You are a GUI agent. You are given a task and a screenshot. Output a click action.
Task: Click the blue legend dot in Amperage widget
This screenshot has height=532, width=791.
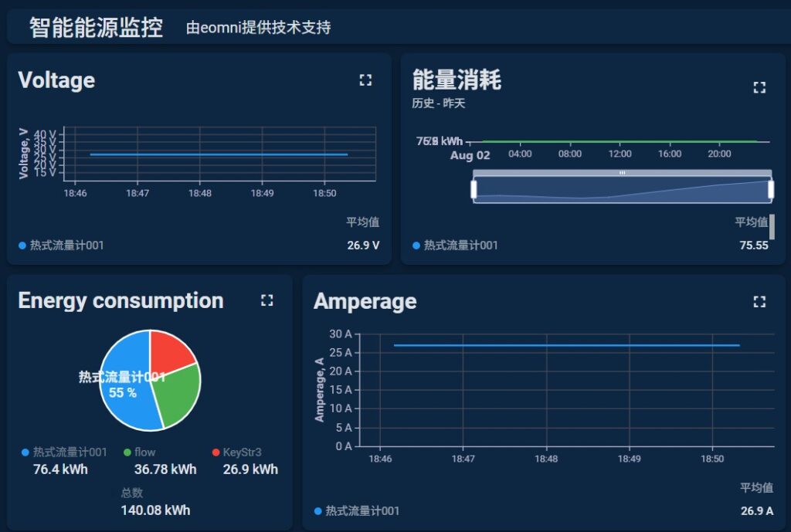[x=318, y=511]
